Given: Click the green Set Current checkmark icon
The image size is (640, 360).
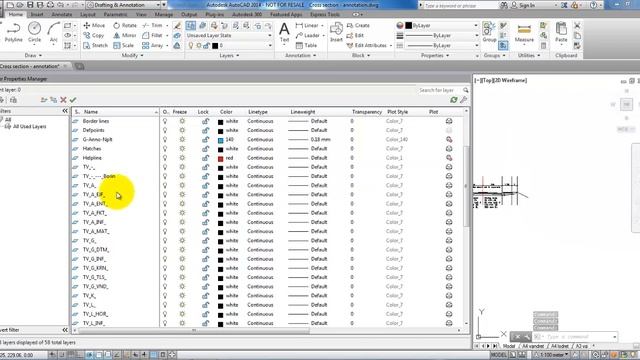Looking at the screenshot, I should [73, 100].
